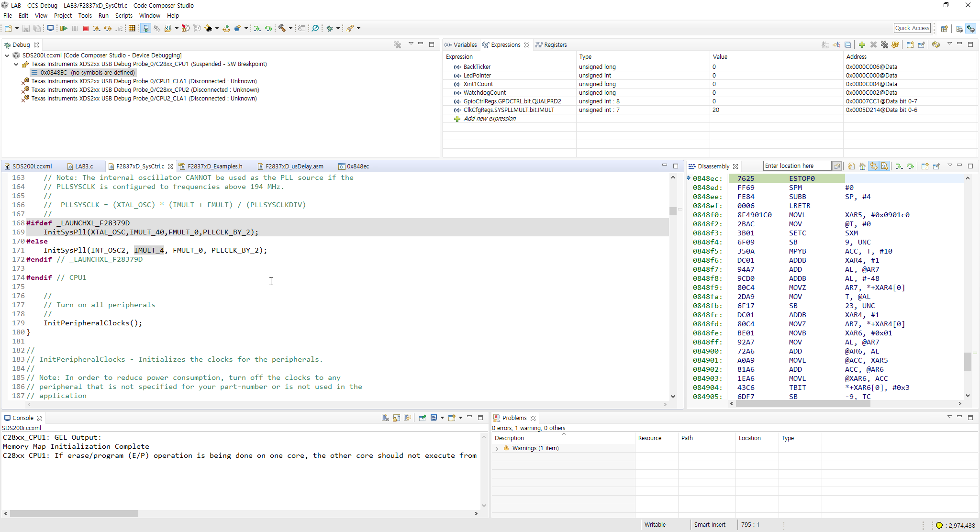This screenshot has width=980, height=532.
Task: Toggle the highlighted connect target toolbar button
Action: tap(146, 29)
